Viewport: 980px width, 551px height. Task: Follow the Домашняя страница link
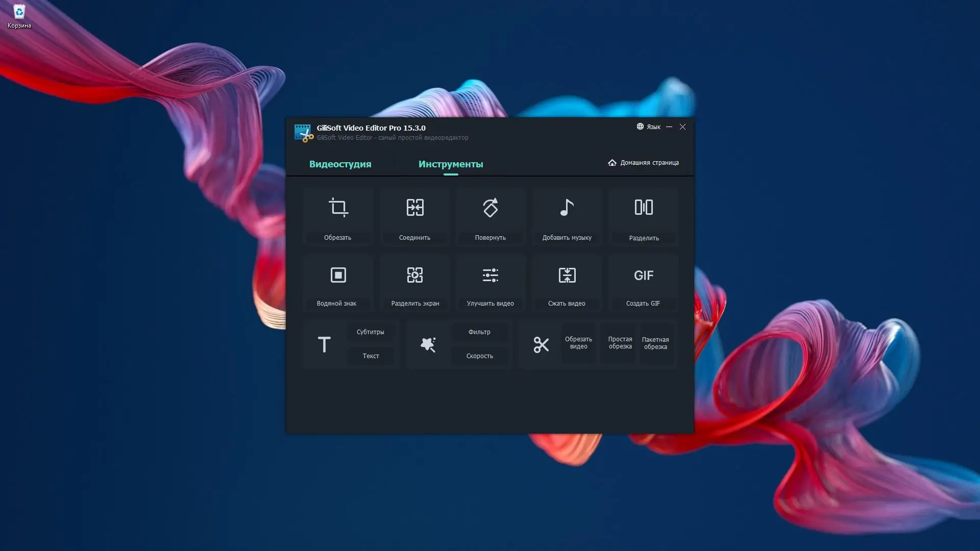coord(644,163)
